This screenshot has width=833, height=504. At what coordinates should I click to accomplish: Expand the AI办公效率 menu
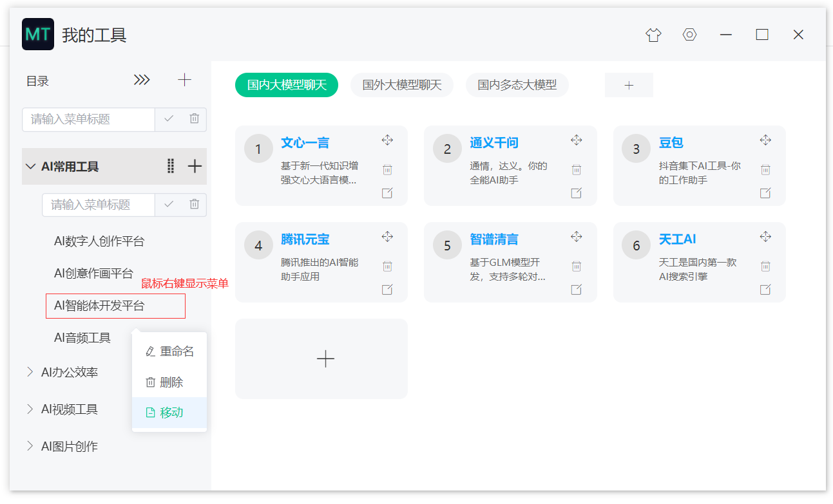30,372
